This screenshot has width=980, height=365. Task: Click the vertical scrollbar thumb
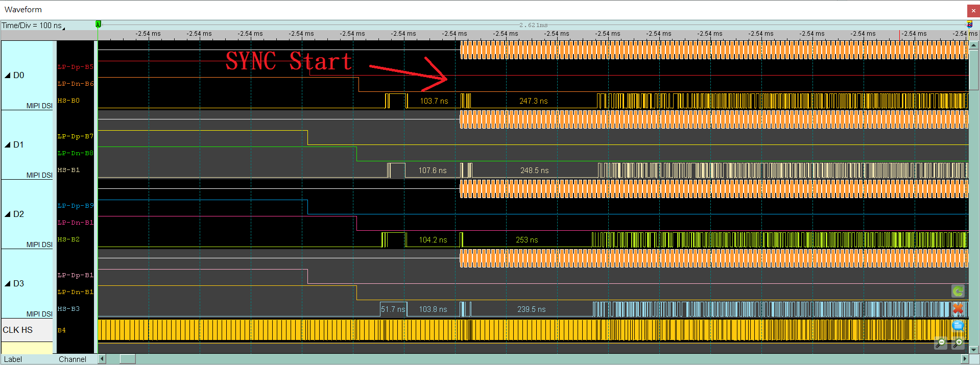point(974,70)
